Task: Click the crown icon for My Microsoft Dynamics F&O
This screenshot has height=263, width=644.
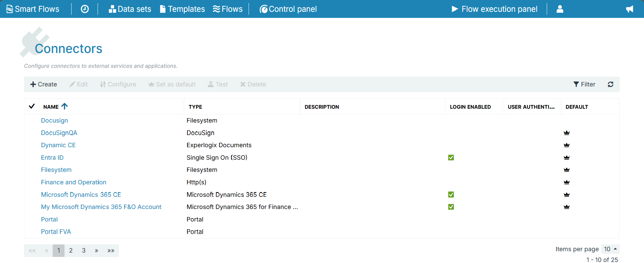Action: [x=567, y=207]
